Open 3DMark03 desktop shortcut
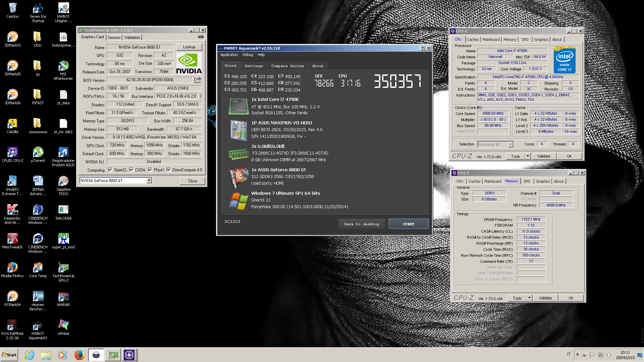This screenshot has height=362, width=644. coord(12,39)
